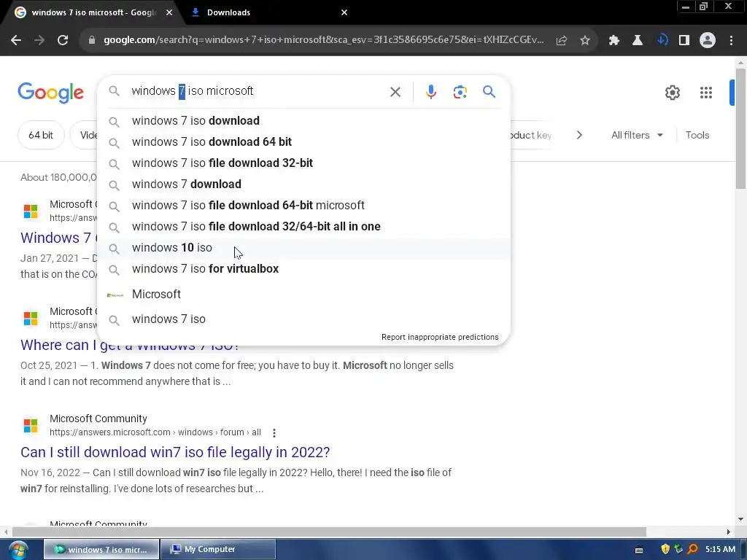The width and height of the screenshot is (747, 560).
Task: Click Report inappropriate predictions
Action: pos(440,337)
